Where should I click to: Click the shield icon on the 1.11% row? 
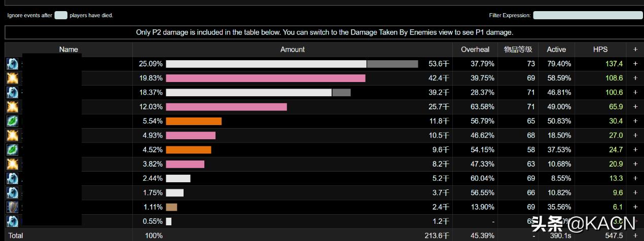pos(12,207)
